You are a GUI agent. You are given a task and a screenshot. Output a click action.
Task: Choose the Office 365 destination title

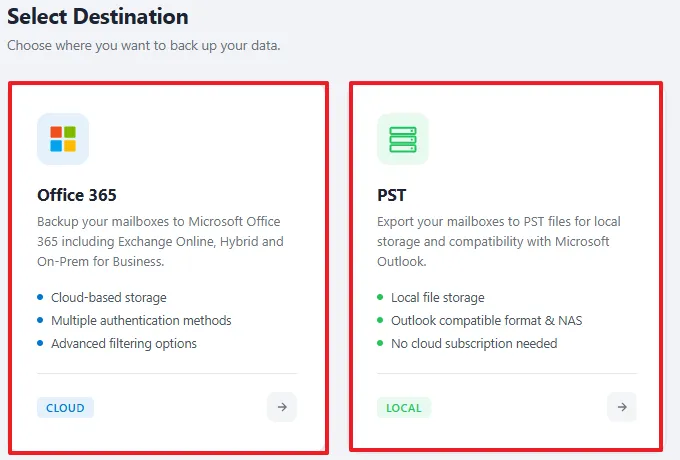point(77,195)
